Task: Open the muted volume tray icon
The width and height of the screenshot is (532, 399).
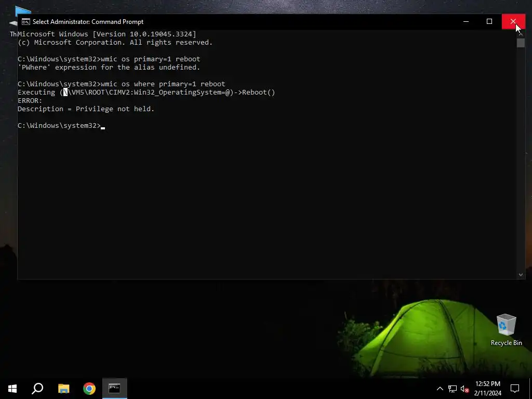Action: coord(464,389)
